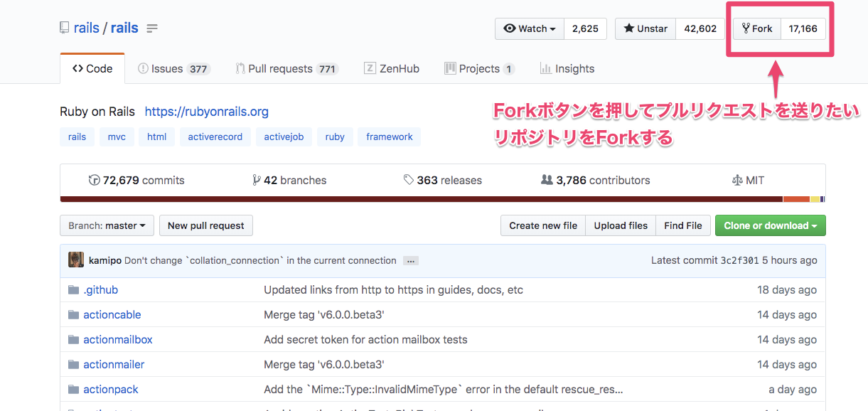Expand the commit message ellipsis button
868x411 pixels.
pyautogui.click(x=411, y=261)
